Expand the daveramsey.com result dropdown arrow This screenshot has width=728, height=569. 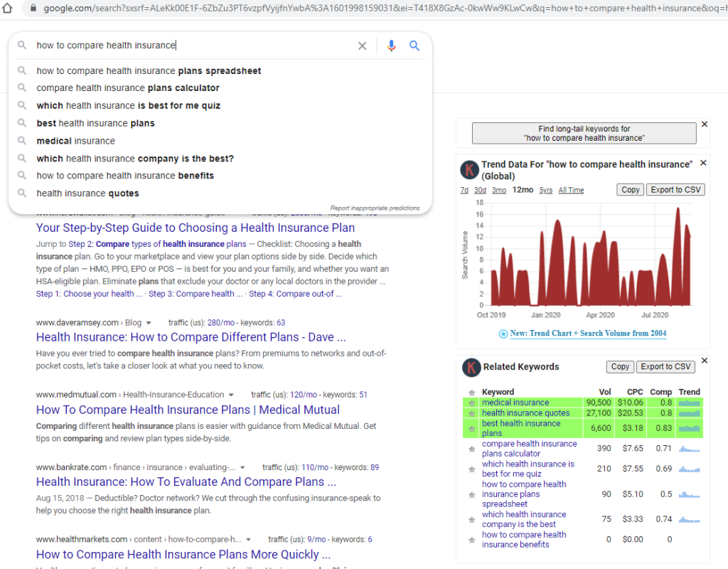click(149, 323)
